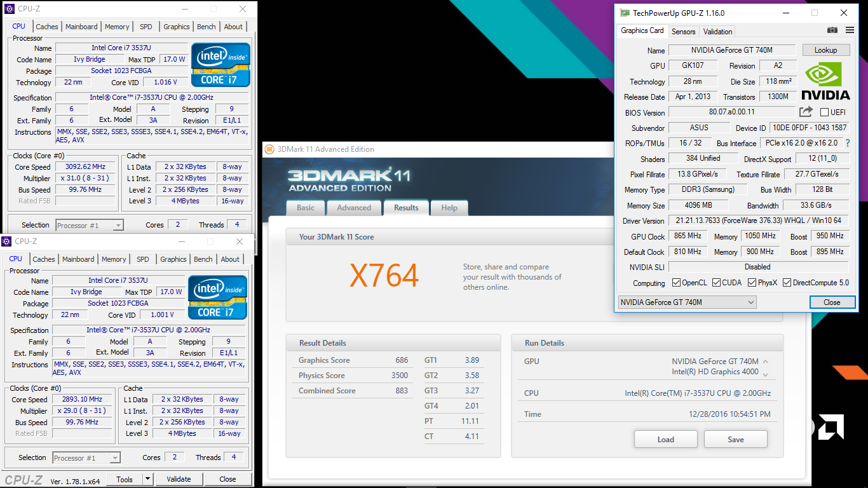Switch to the Sensors tab in GPU-Z
The width and height of the screenshot is (868, 488).
pos(684,31)
